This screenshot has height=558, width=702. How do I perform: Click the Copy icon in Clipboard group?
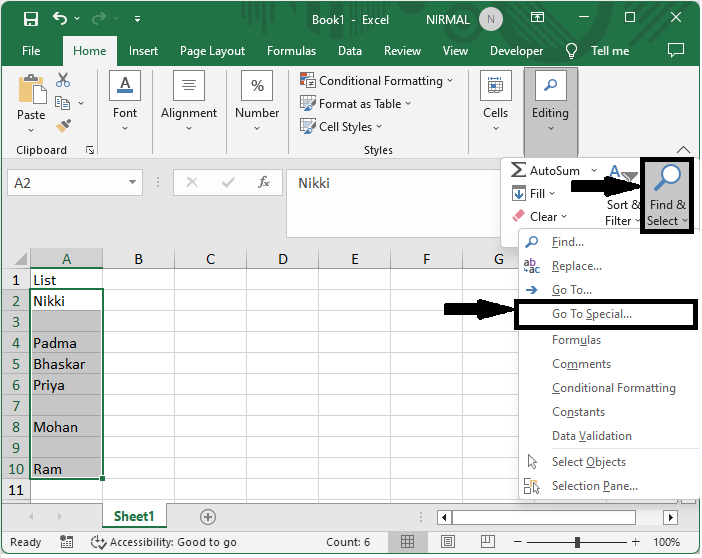pos(62,103)
